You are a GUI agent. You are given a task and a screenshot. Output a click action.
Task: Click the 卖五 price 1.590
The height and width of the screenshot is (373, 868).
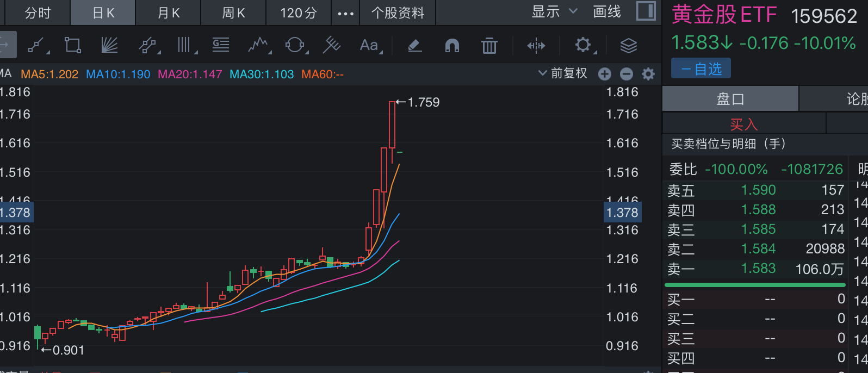point(759,190)
